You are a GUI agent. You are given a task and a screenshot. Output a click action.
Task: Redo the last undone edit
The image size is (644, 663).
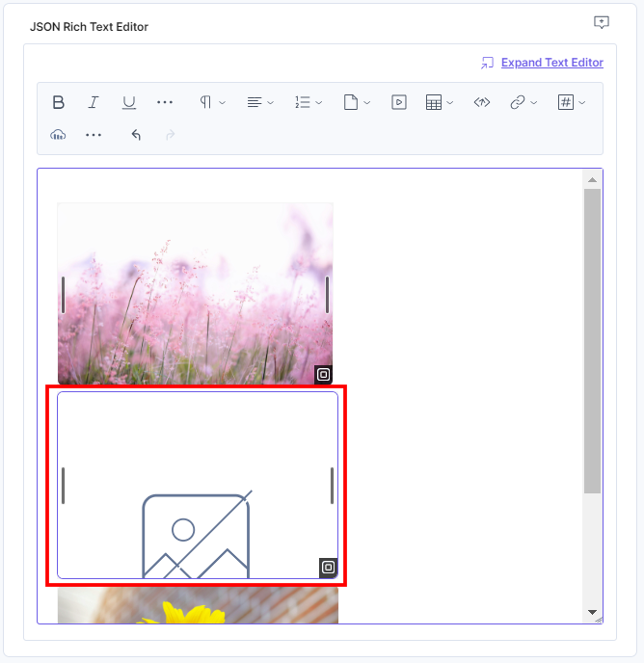(170, 135)
